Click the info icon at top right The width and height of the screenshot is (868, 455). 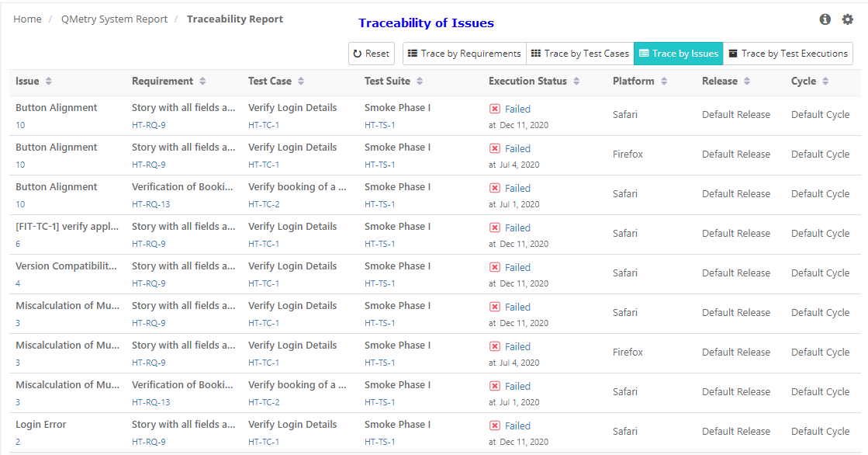click(825, 19)
